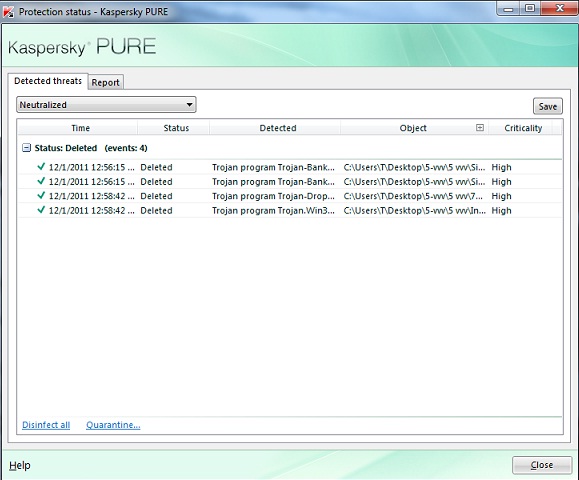Maximize the Protection status window
The image size is (579, 480).
530,8
